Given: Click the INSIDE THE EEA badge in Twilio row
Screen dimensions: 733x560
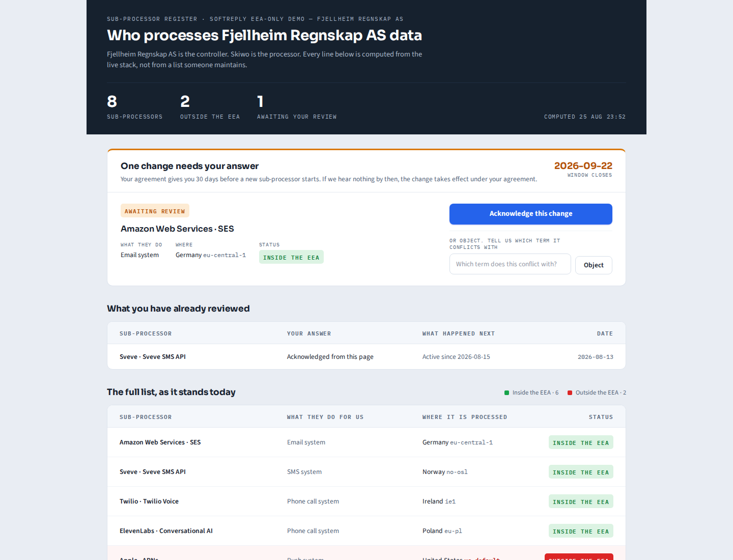Looking at the screenshot, I should (x=581, y=501).
